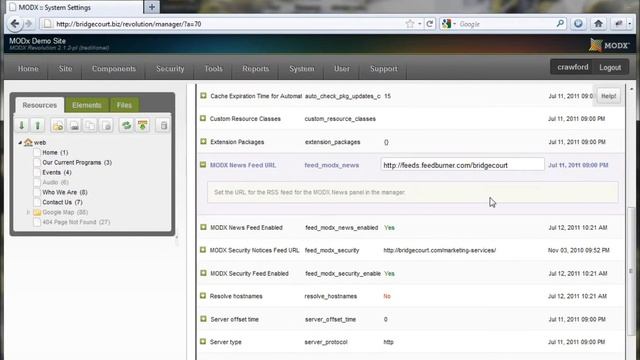Select Our Current Programs (3) in tree
The height and width of the screenshot is (360, 640).
[x=77, y=162]
